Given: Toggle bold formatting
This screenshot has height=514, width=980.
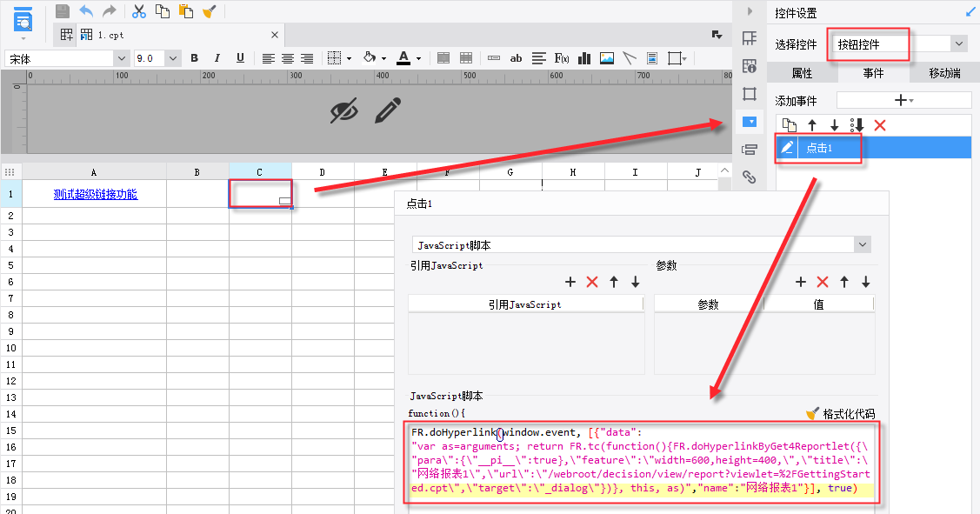Looking at the screenshot, I should click(x=195, y=58).
